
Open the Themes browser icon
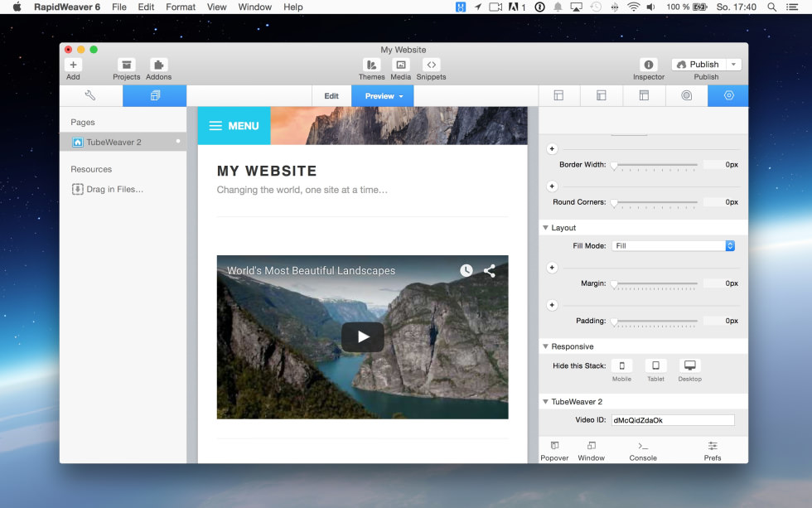[371, 65]
